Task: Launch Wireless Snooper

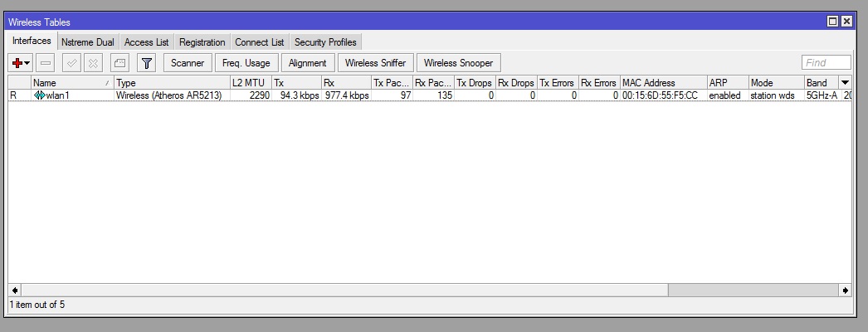Action: pos(458,63)
